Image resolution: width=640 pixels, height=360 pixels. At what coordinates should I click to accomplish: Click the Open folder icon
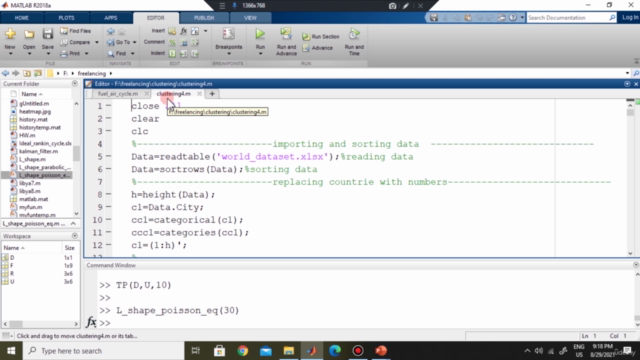29,34
